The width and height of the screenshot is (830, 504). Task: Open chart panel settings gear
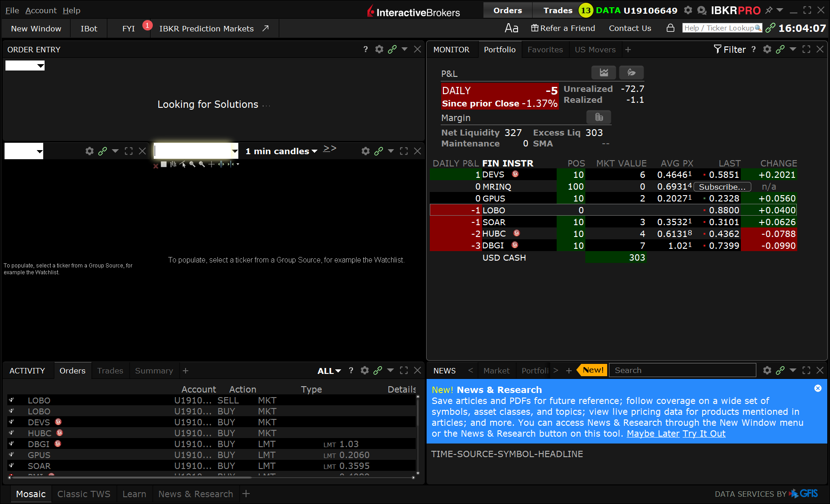tap(366, 151)
